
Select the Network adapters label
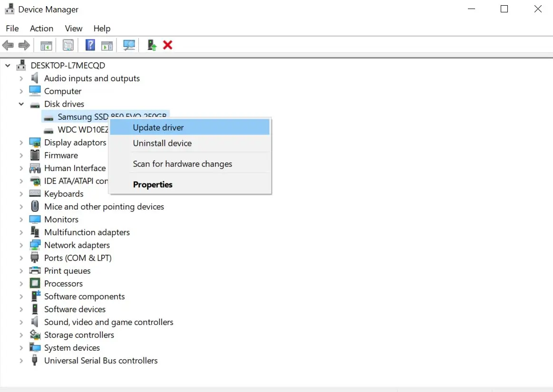[77, 245]
